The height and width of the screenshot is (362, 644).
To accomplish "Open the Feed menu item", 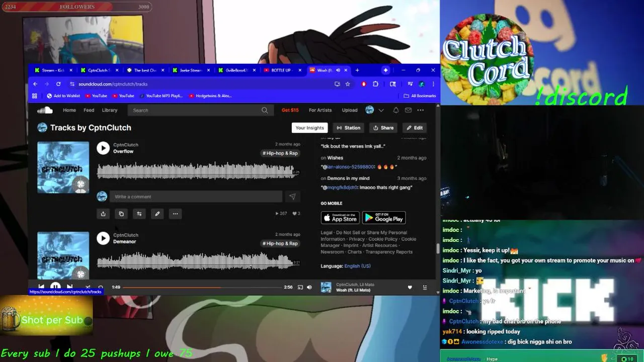I will click(89, 110).
